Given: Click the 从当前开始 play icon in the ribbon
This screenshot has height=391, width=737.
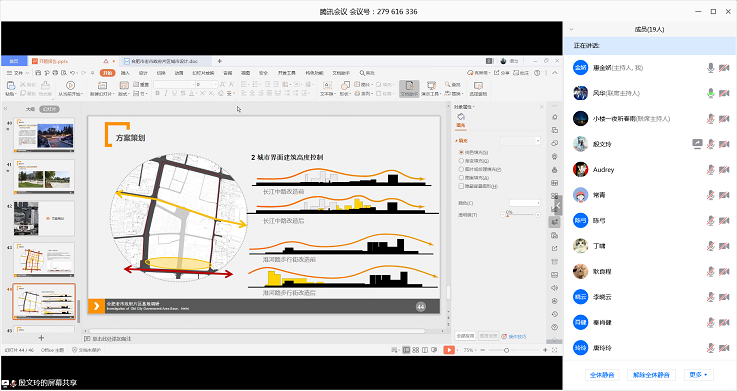Looking at the screenshot, I should [x=71, y=85].
